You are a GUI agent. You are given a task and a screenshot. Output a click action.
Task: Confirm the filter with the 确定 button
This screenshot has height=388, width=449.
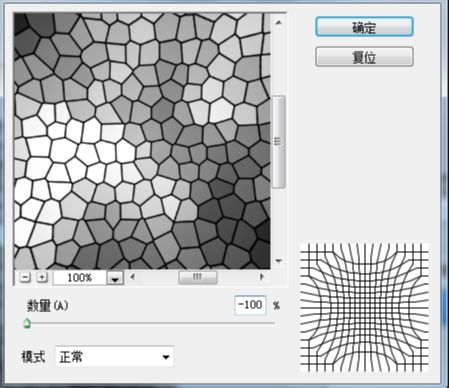[364, 27]
